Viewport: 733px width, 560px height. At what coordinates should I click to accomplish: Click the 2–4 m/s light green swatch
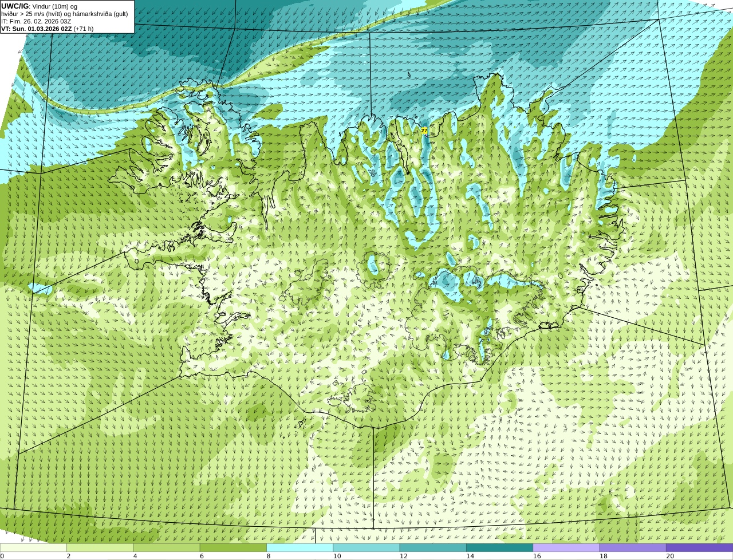pyautogui.click(x=100, y=547)
